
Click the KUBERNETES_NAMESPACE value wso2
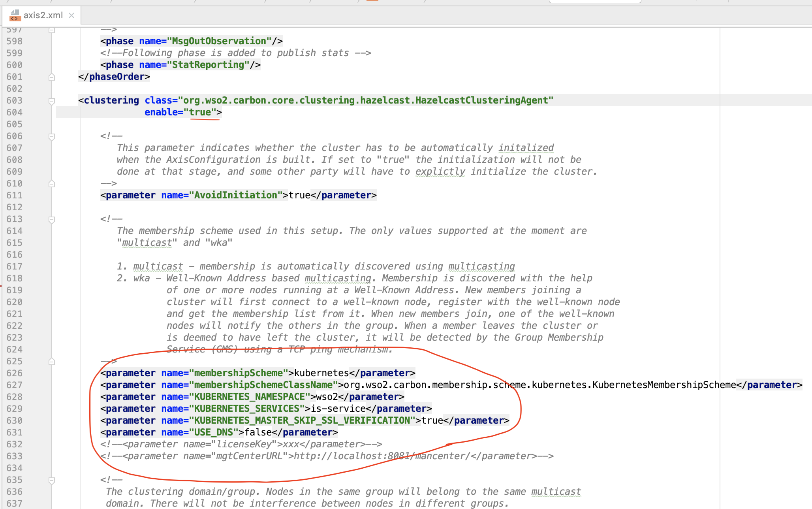[x=327, y=397]
